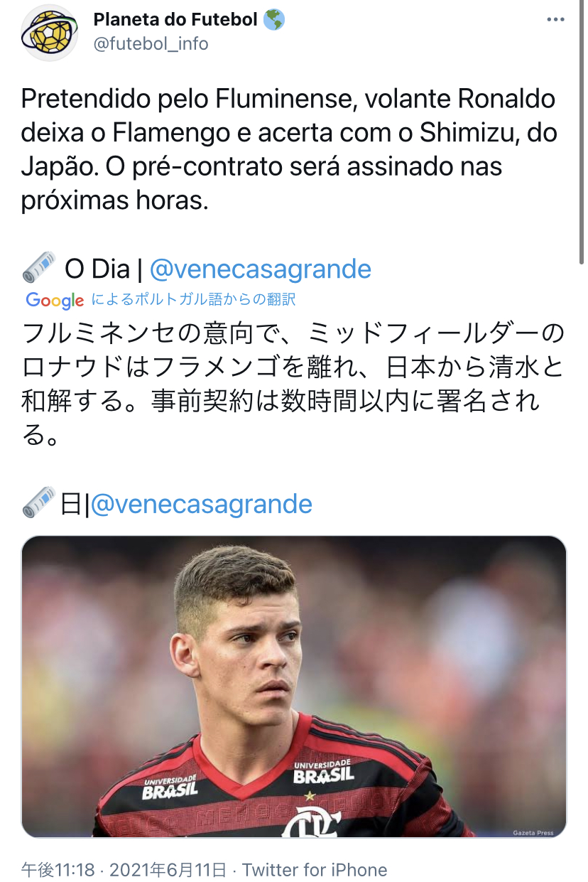The width and height of the screenshot is (588, 882).
Task: Click the newspaper emoji before "O Dia"
Action: [x=39, y=269]
